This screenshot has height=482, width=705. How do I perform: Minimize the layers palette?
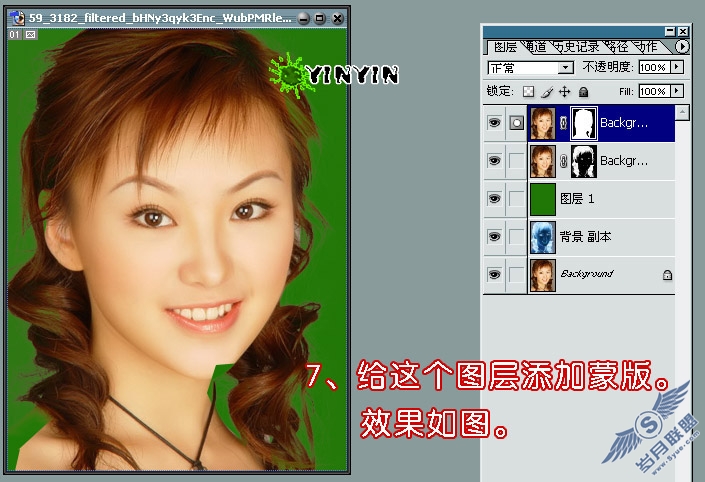[670, 31]
